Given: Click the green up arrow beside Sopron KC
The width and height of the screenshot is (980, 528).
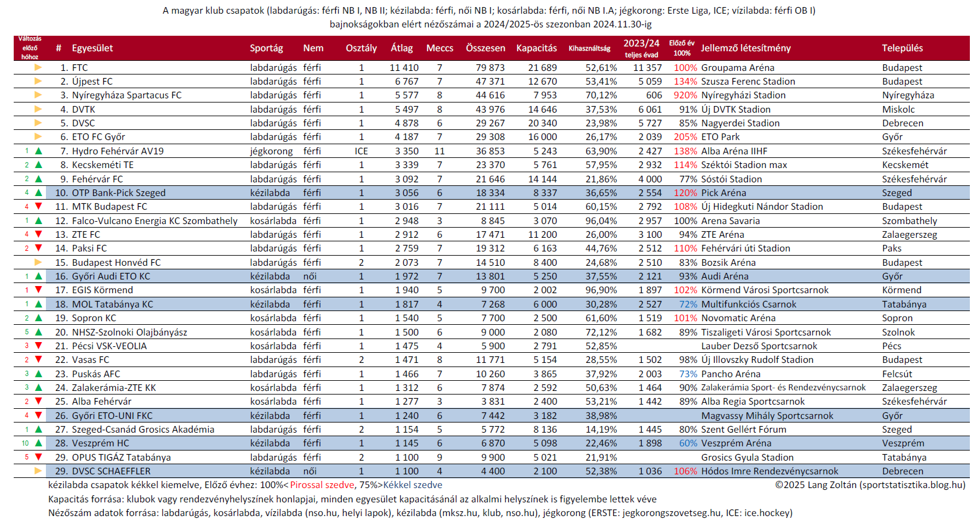Looking at the screenshot, I should 39,318.
